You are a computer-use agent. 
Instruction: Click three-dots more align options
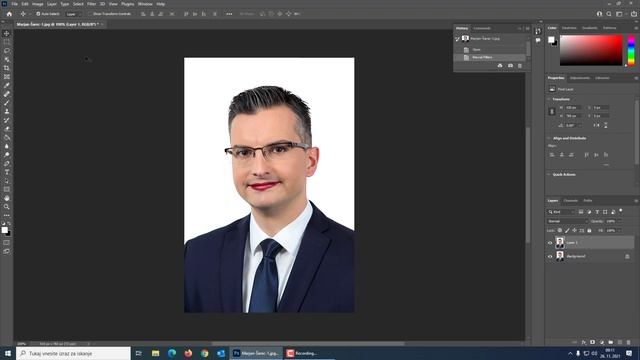(x=229, y=14)
